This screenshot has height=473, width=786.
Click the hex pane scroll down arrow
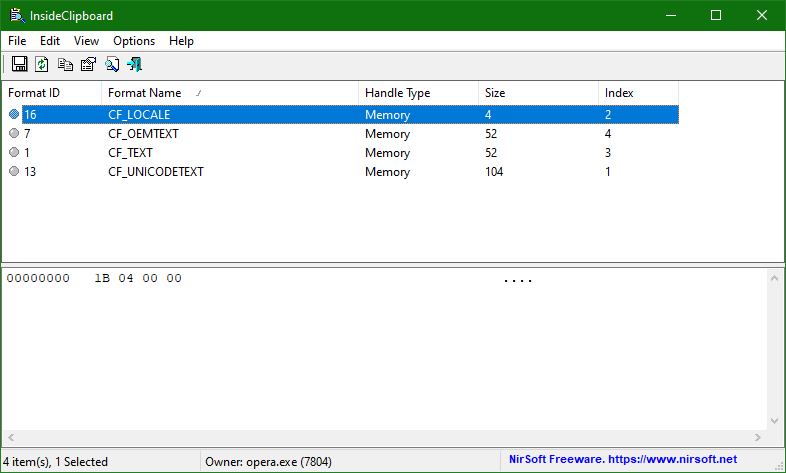point(774,421)
